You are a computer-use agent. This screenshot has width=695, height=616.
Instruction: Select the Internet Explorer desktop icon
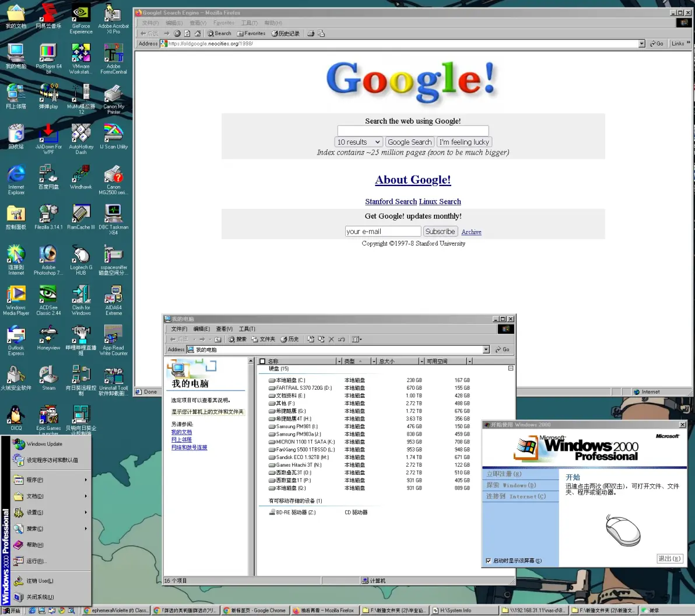16,180
